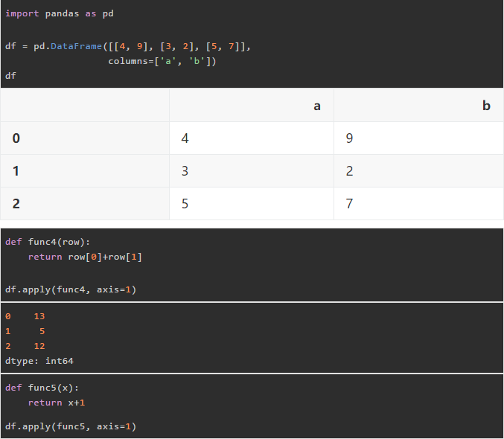Click the 'def func5(x):' definition line

point(42,388)
